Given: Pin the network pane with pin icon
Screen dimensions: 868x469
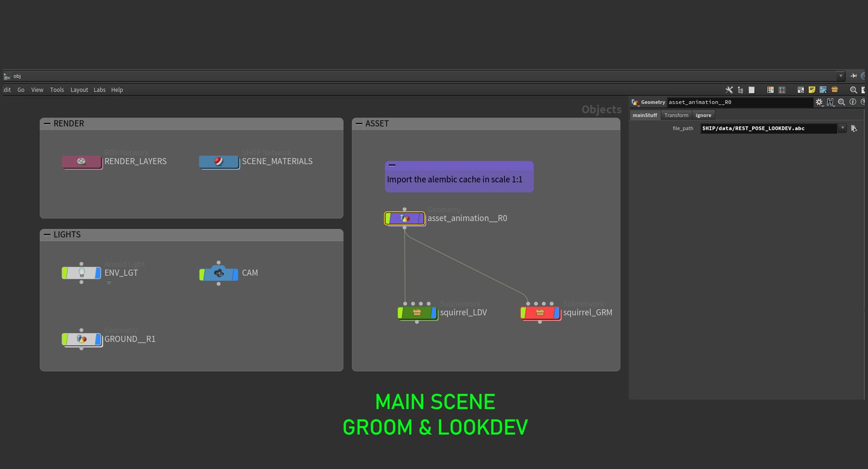Looking at the screenshot, I should coord(854,76).
